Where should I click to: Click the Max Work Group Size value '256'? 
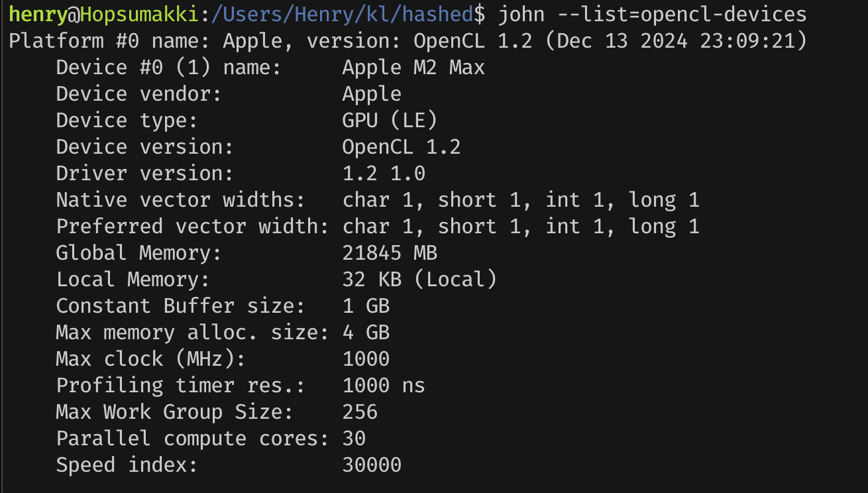[x=360, y=412]
